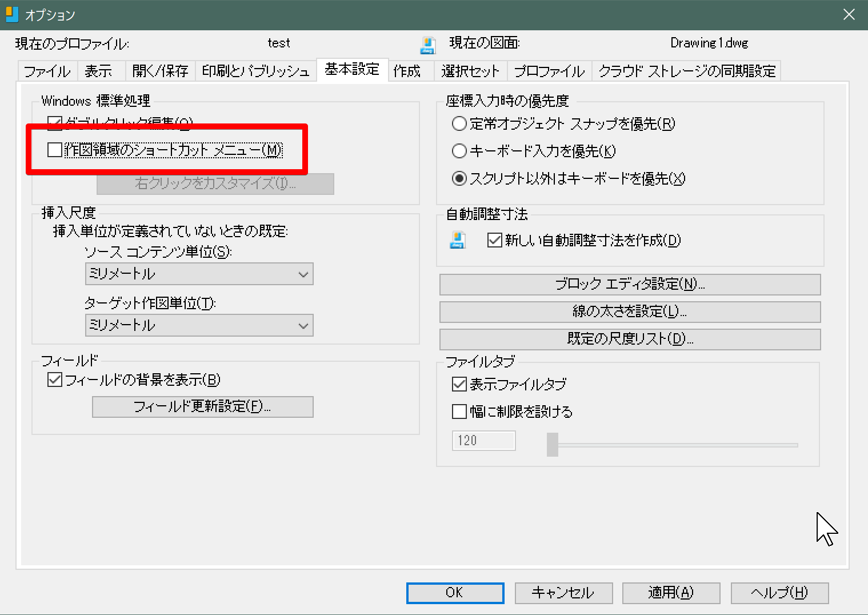868x615 pixels.
Task: Click the 右クリックをカスタマイズ button
Action: 215,183
